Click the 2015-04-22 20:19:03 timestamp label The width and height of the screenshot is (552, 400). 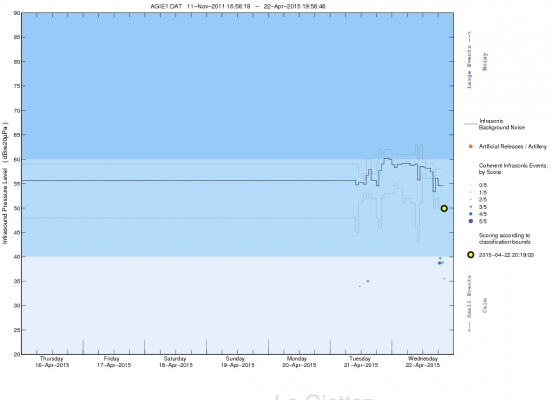point(506,255)
